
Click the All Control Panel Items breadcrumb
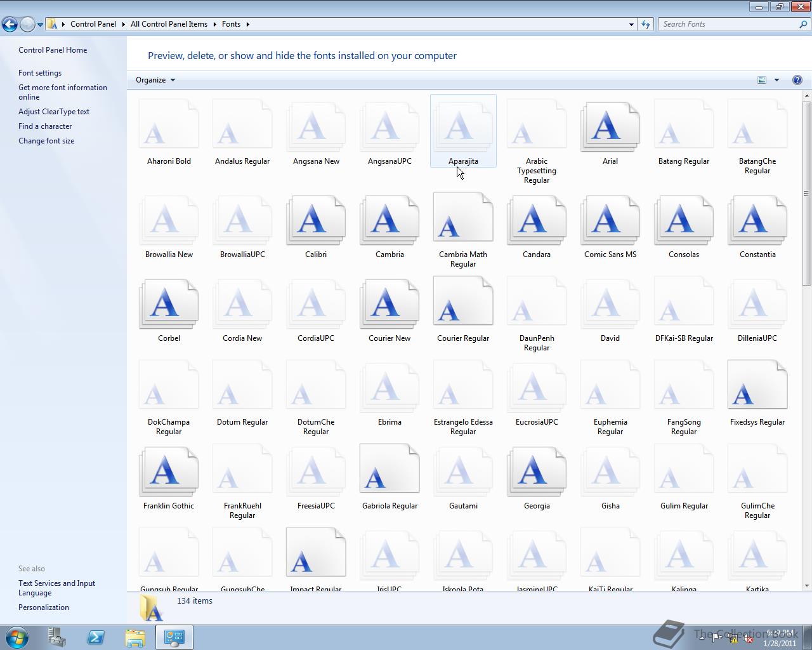click(x=169, y=24)
